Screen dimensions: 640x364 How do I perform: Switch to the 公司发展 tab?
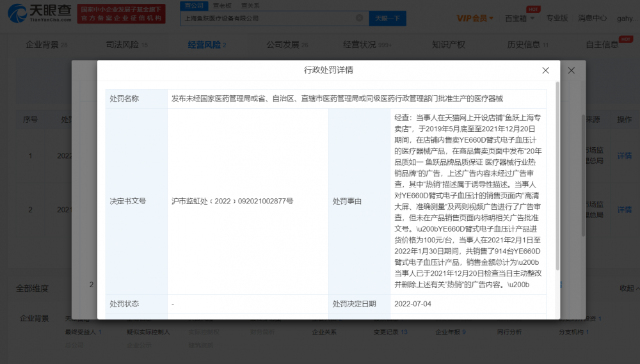[287, 45]
